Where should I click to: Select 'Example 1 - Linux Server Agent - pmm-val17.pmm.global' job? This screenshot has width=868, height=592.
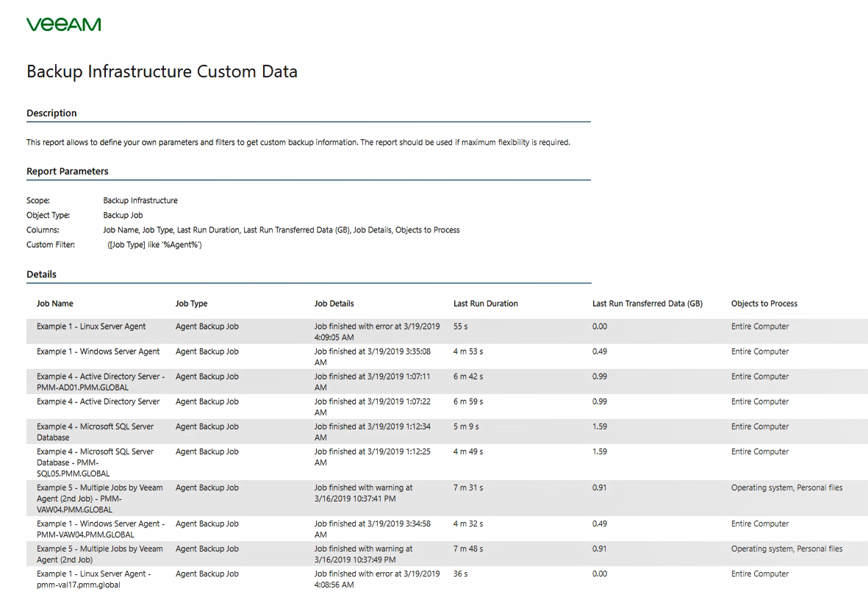coord(93,579)
